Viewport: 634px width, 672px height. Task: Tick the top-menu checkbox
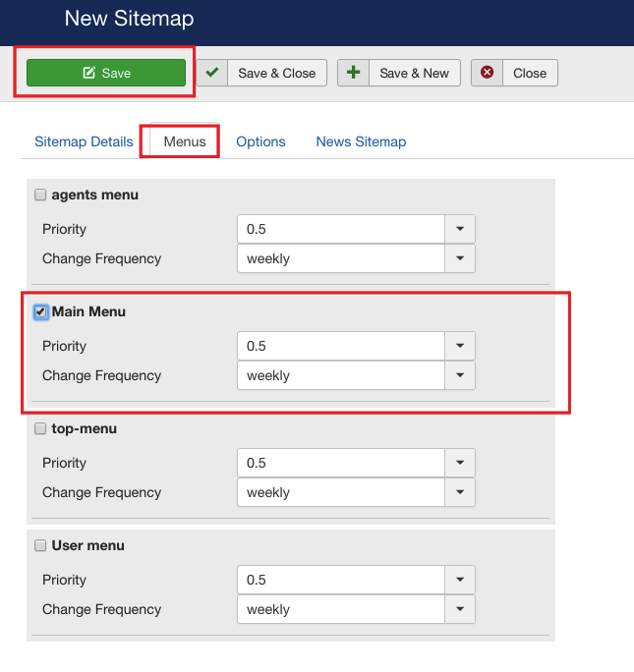tap(40, 428)
